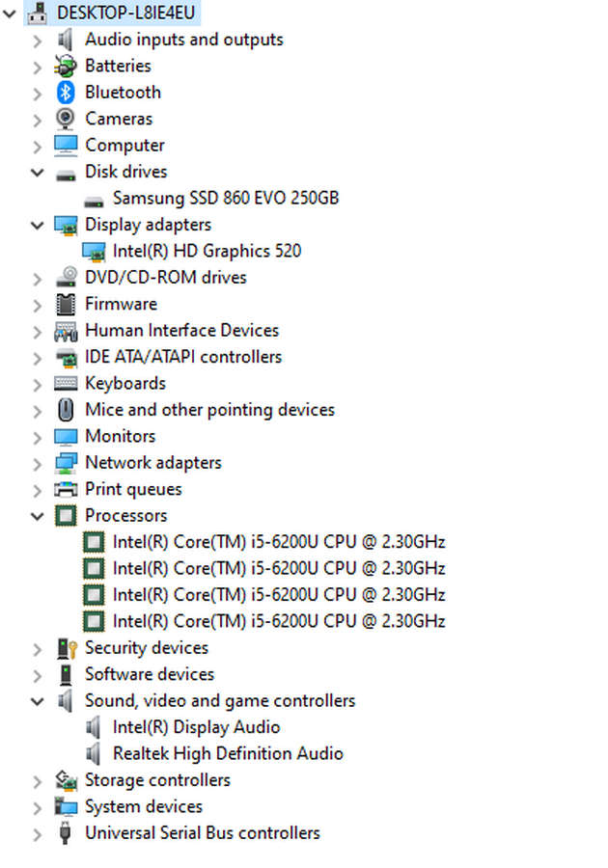The width and height of the screenshot is (608, 868).
Task: Click the Intel(R) HD Graphics 520 adapter icon
Action: 94,251
